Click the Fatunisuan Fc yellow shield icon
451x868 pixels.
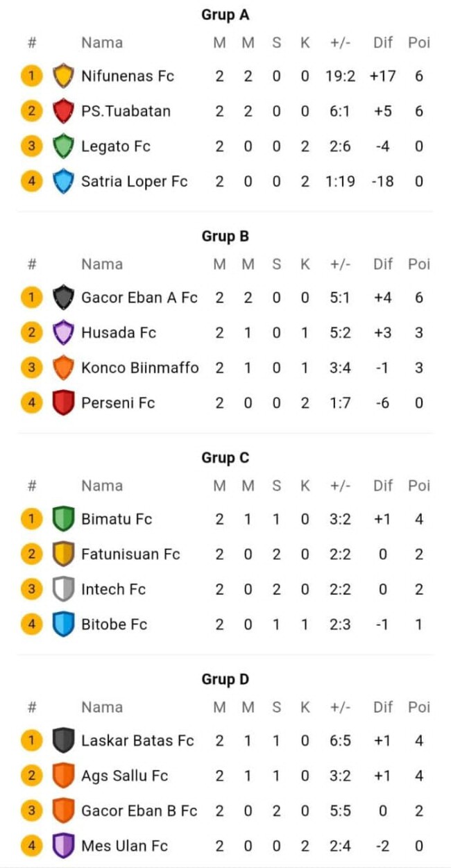pos(63,554)
